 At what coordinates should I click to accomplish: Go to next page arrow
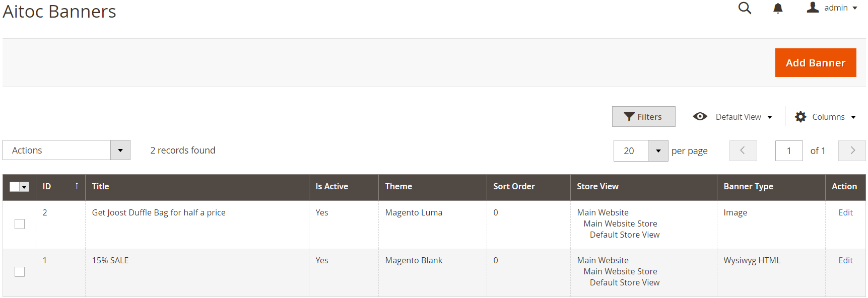click(852, 151)
